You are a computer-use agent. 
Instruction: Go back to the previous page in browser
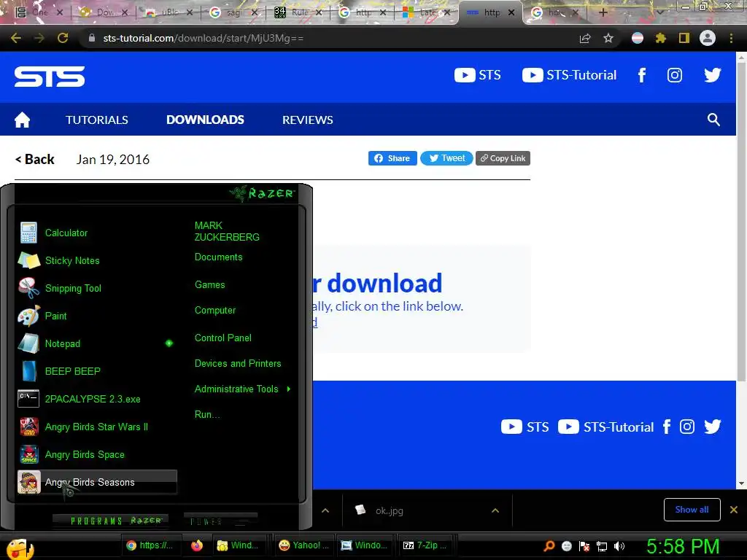pyautogui.click(x=16, y=38)
